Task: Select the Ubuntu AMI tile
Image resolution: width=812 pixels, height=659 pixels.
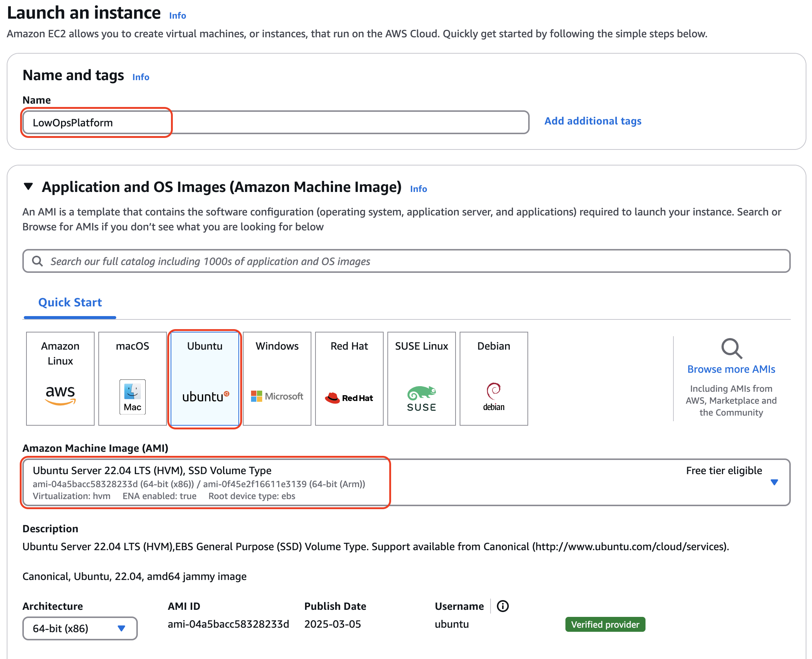Action: [204, 378]
